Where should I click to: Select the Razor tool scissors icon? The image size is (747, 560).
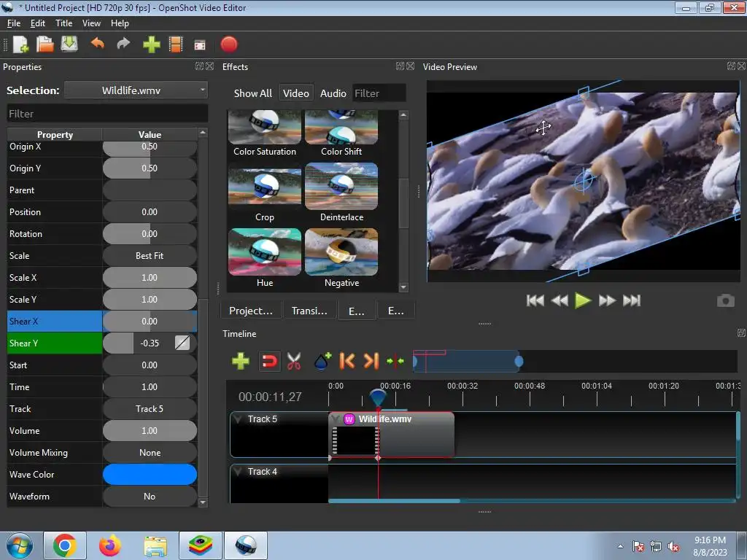click(294, 361)
